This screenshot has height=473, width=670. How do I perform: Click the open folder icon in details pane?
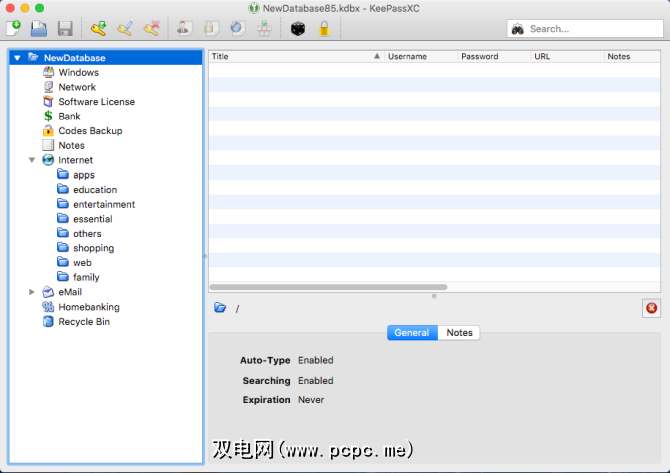point(220,307)
